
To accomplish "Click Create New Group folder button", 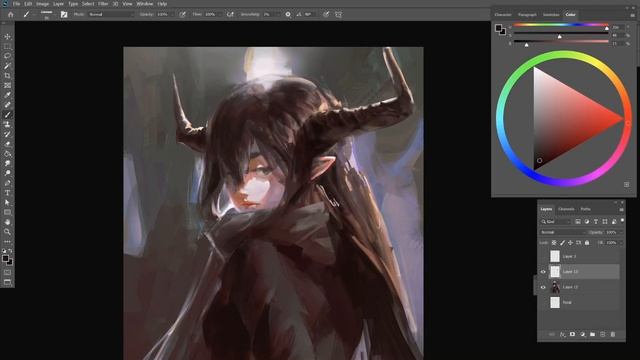I will pos(592,334).
